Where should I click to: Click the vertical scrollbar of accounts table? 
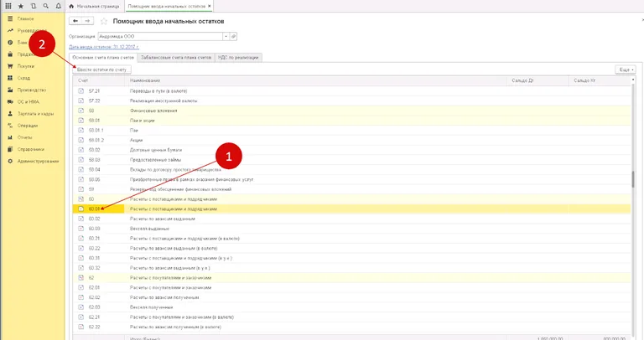coord(633,180)
